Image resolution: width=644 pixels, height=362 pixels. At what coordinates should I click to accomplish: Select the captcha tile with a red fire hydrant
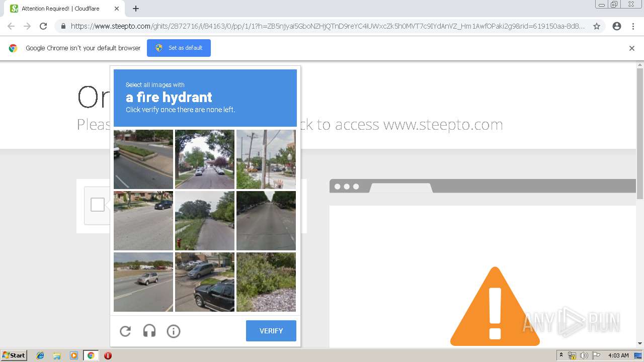click(205, 221)
